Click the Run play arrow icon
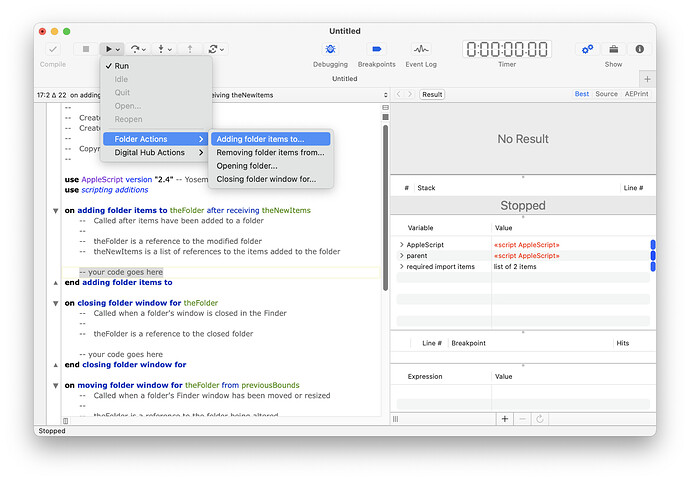 pyautogui.click(x=108, y=49)
